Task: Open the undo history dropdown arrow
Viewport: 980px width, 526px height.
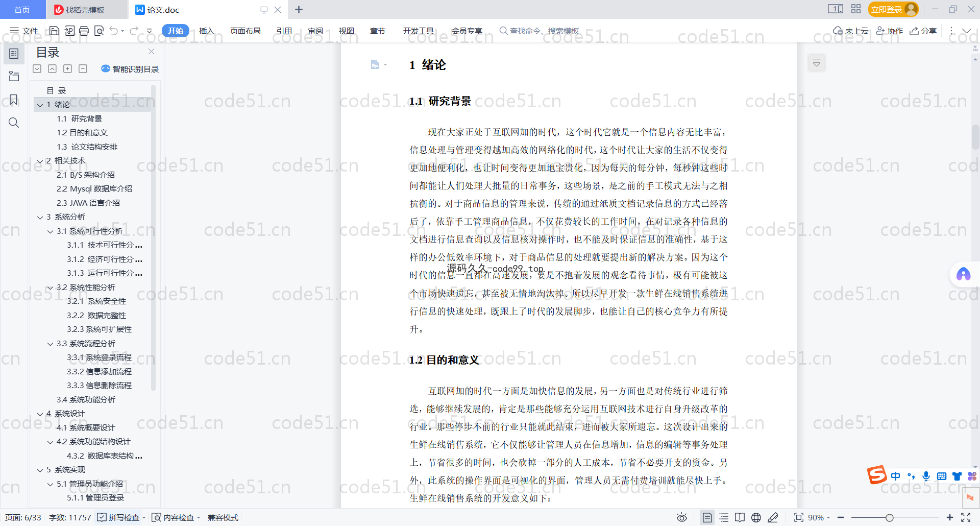Action: click(x=122, y=31)
